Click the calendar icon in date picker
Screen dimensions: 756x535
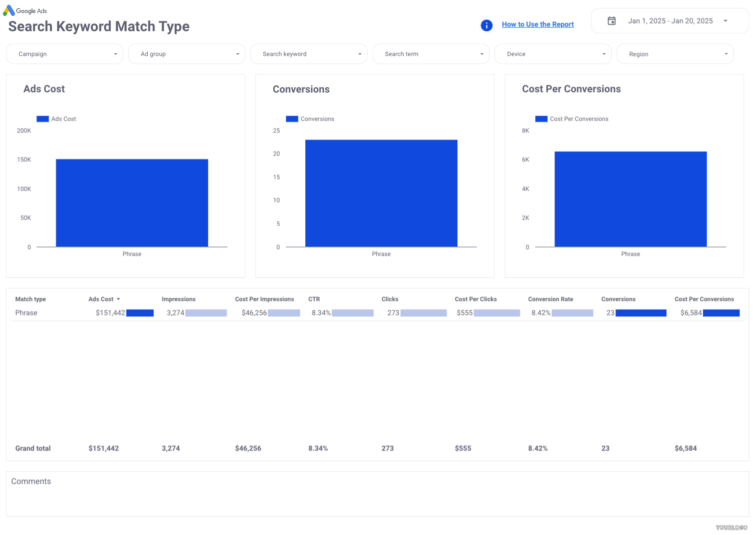[x=611, y=21]
